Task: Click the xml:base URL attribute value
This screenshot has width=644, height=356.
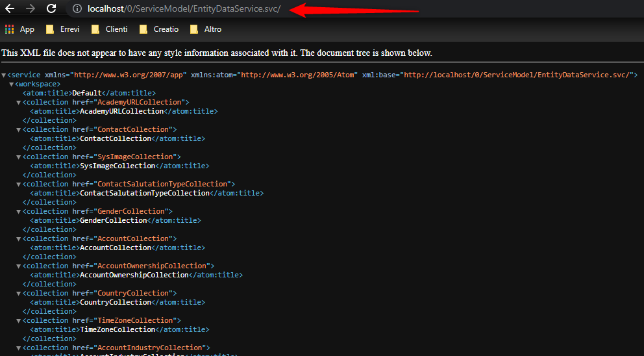Action: click(x=517, y=75)
